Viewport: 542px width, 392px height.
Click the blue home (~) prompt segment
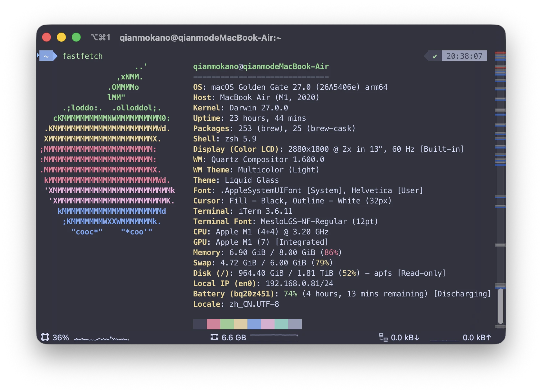[x=46, y=56]
